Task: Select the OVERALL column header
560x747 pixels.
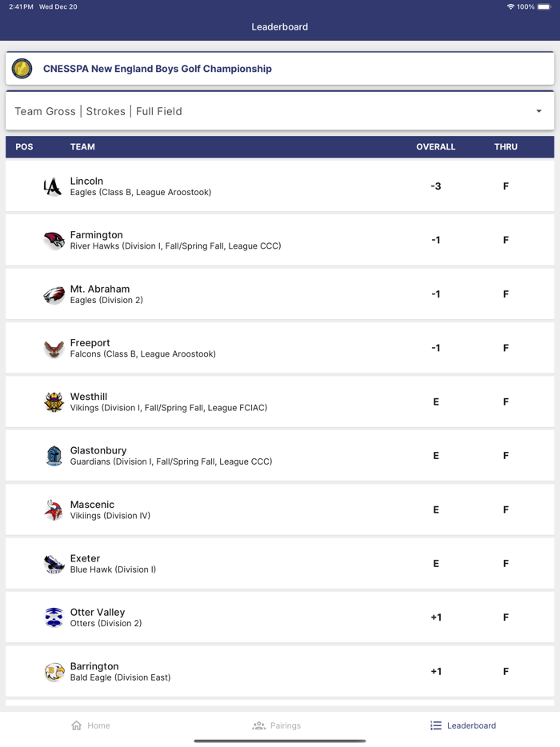Action: (x=436, y=147)
